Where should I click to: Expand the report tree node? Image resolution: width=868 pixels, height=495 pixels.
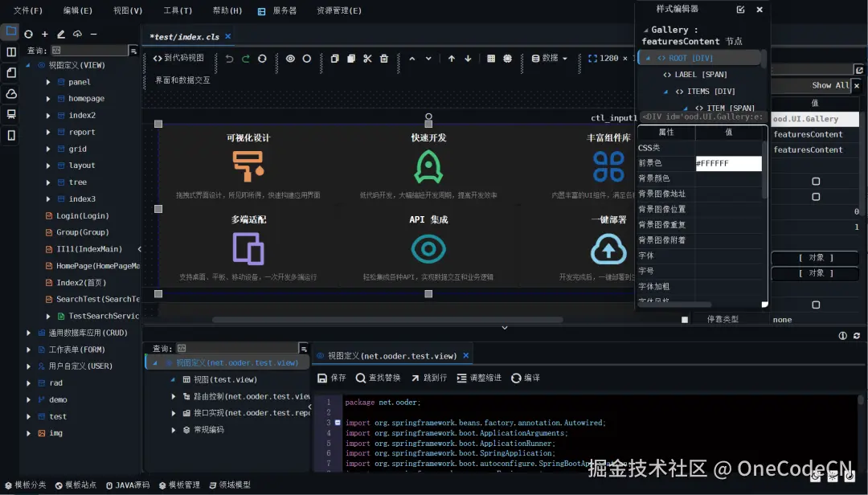48,133
